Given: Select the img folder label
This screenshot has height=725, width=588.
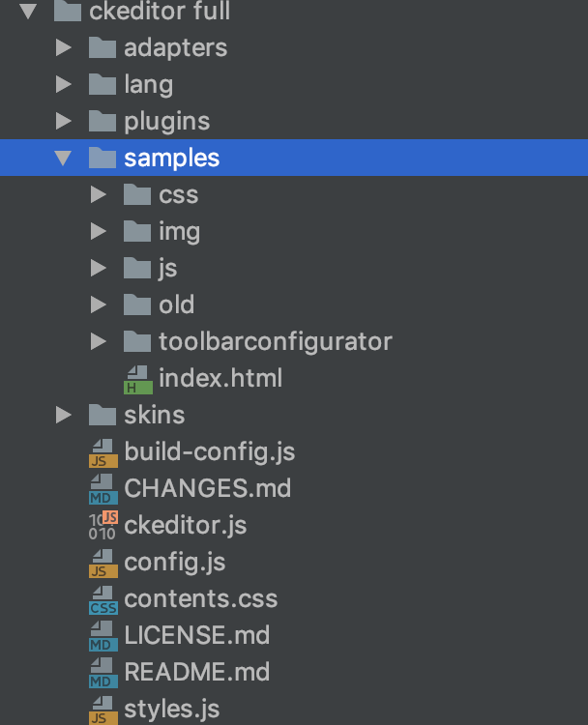Looking at the screenshot, I should click(179, 231).
